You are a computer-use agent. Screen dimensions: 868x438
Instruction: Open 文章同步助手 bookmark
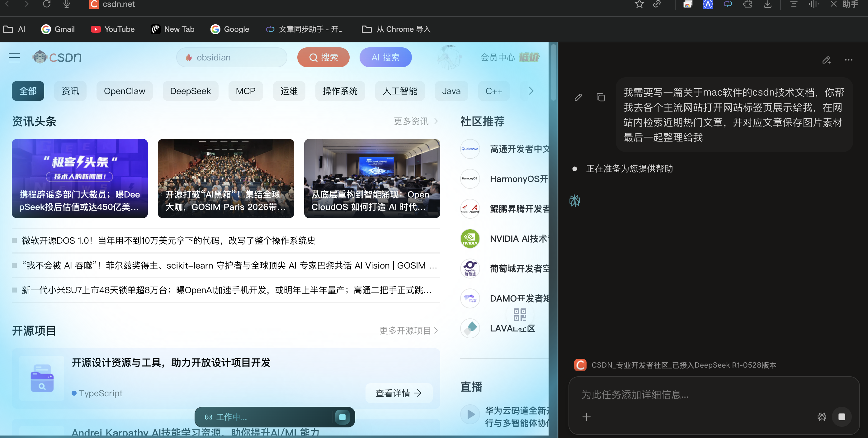tap(304, 29)
